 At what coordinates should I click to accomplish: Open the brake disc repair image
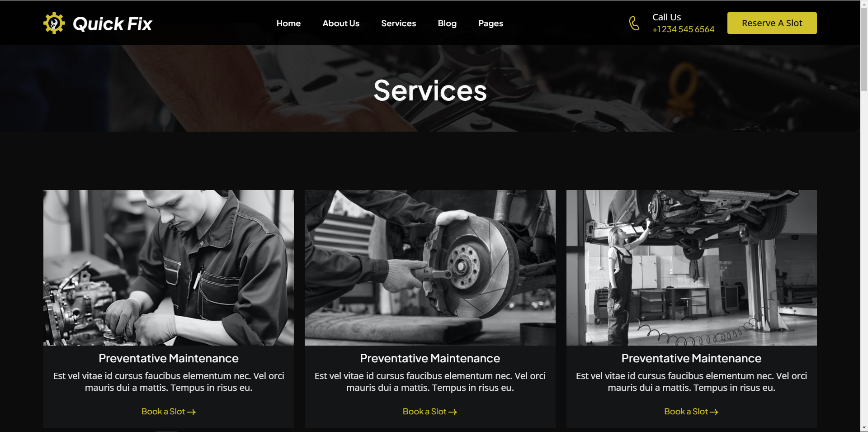click(x=430, y=268)
